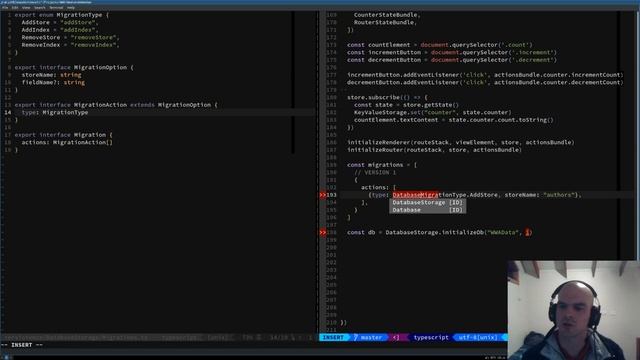Click 'RouterStateBundle,' in the right pane
Image resolution: width=640 pixels, height=360 pixels.
385,22
